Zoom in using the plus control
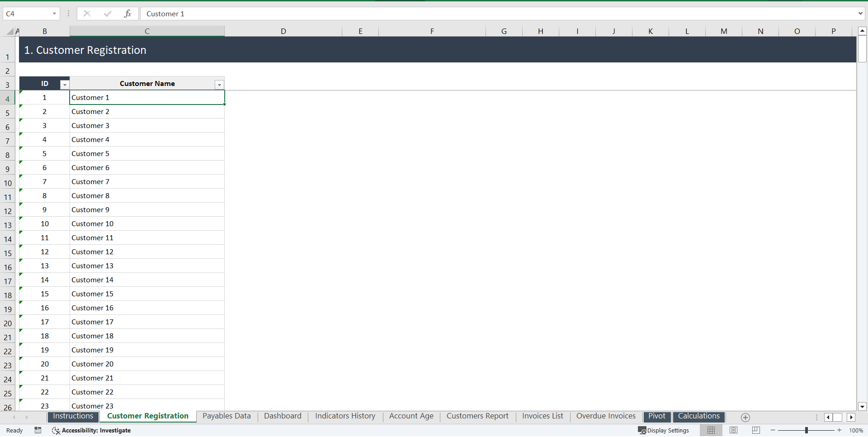Viewport: 868px width, 437px height. 840,430
